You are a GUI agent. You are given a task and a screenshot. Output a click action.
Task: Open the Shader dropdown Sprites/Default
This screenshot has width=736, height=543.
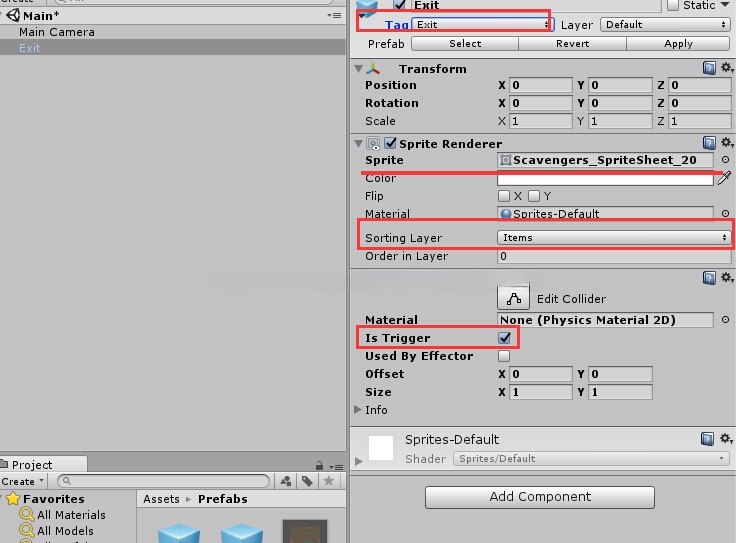[x=590, y=459]
